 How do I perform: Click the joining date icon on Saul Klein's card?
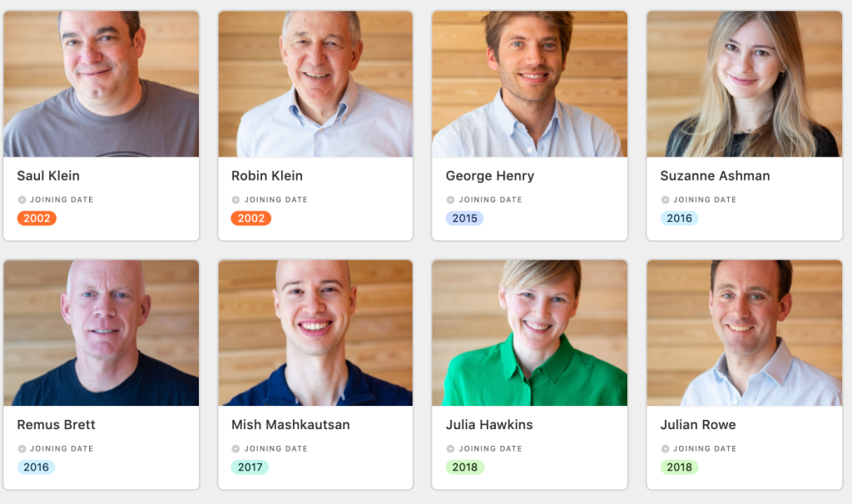pos(22,200)
